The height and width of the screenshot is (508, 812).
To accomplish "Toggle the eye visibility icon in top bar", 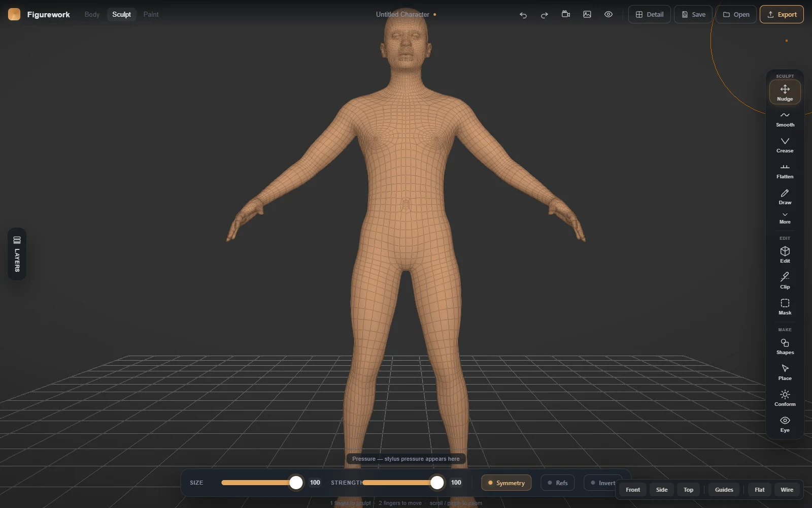I will 608,14.
